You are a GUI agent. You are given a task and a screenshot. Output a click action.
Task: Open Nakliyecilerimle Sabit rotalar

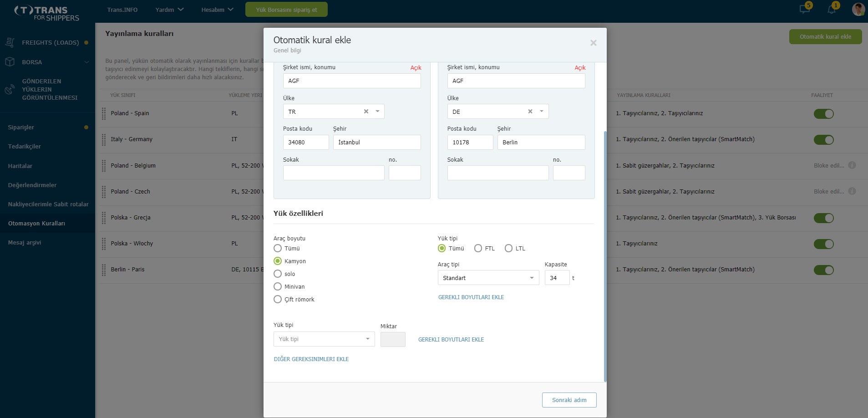pyautogui.click(x=48, y=204)
